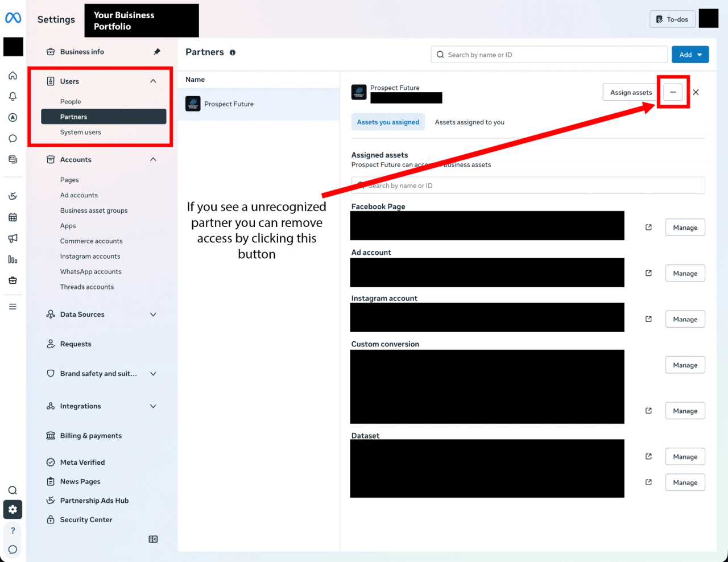Expand the Integrations section

[153, 406]
